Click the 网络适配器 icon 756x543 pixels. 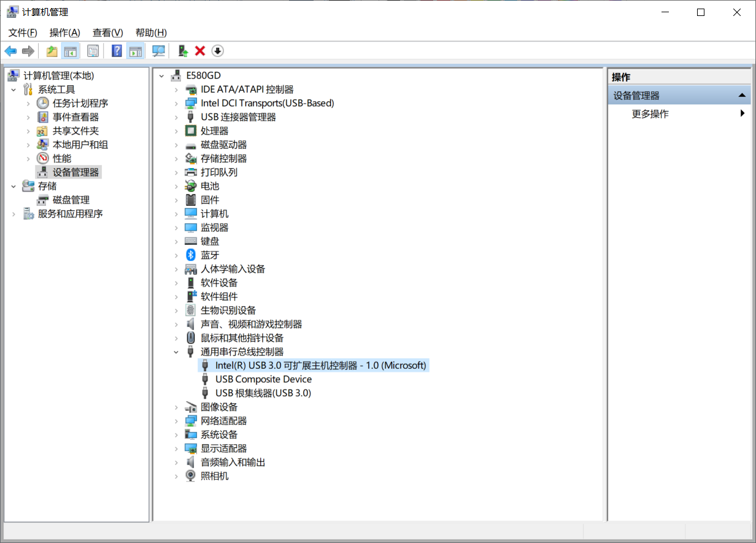click(191, 421)
